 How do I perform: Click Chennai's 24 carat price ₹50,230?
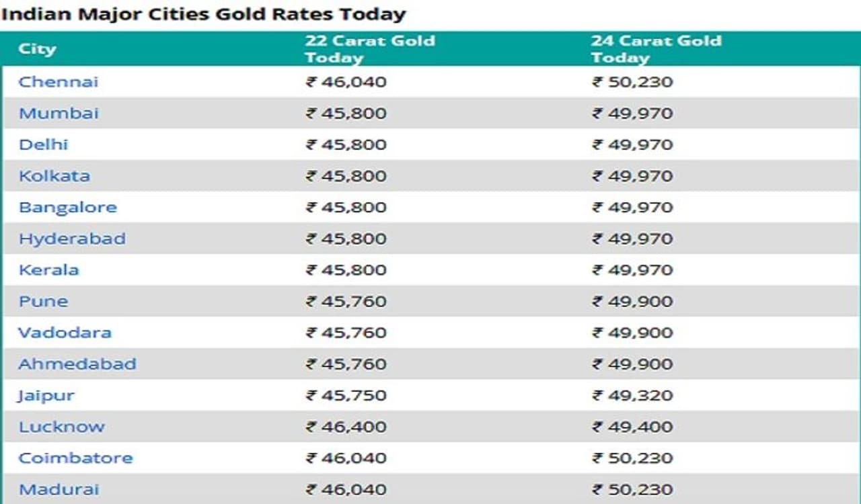pos(632,82)
